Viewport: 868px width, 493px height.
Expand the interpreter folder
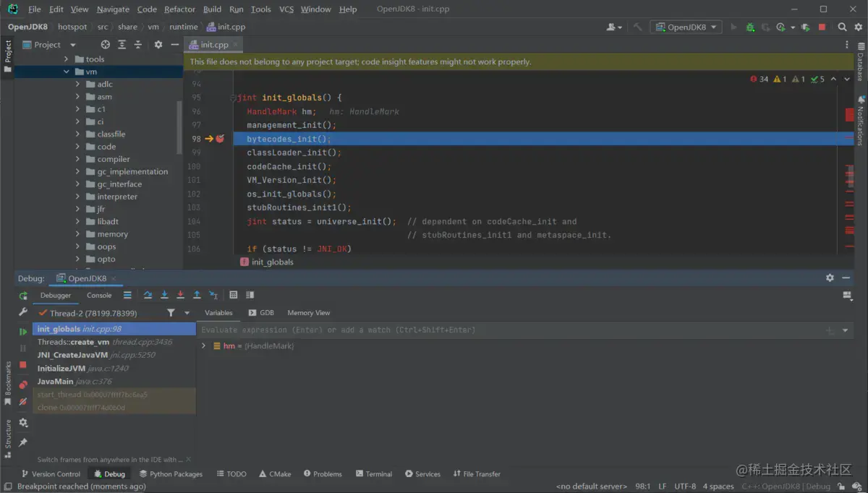pyautogui.click(x=78, y=197)
